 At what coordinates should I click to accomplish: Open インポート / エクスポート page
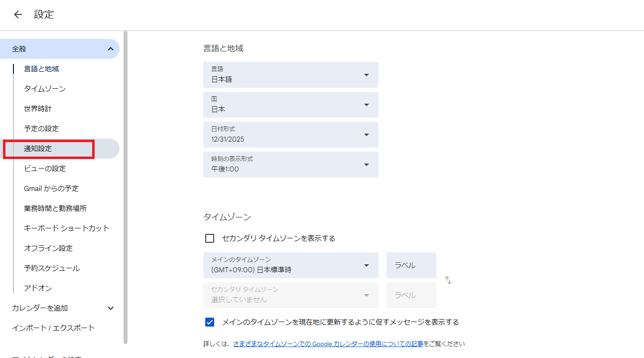click(x=53, y=328)
